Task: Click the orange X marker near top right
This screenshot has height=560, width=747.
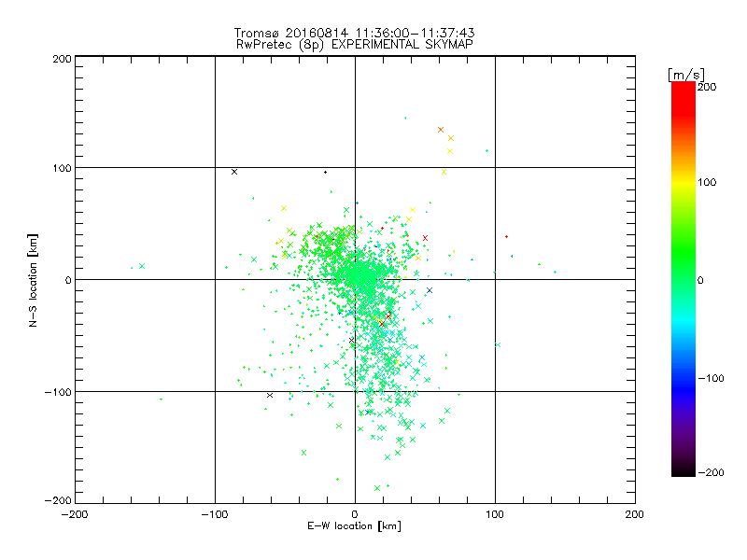Action: click(x=441, y=130)
